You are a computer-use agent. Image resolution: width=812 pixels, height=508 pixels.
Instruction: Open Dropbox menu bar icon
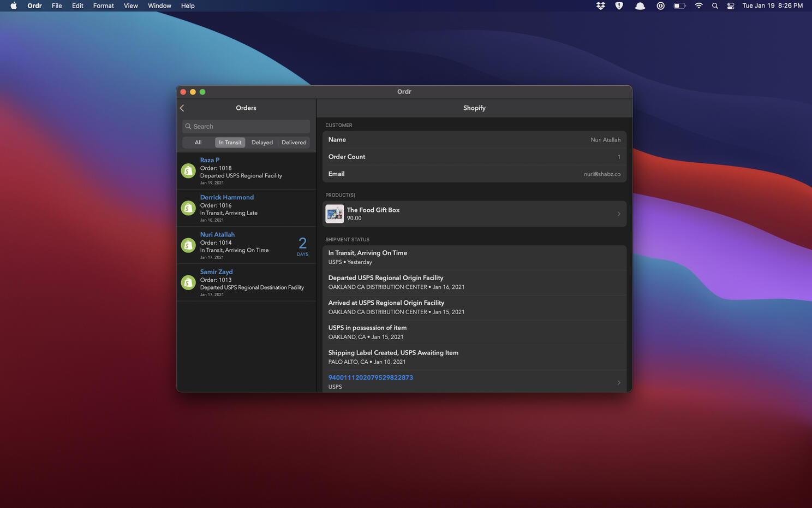point(601,5)
